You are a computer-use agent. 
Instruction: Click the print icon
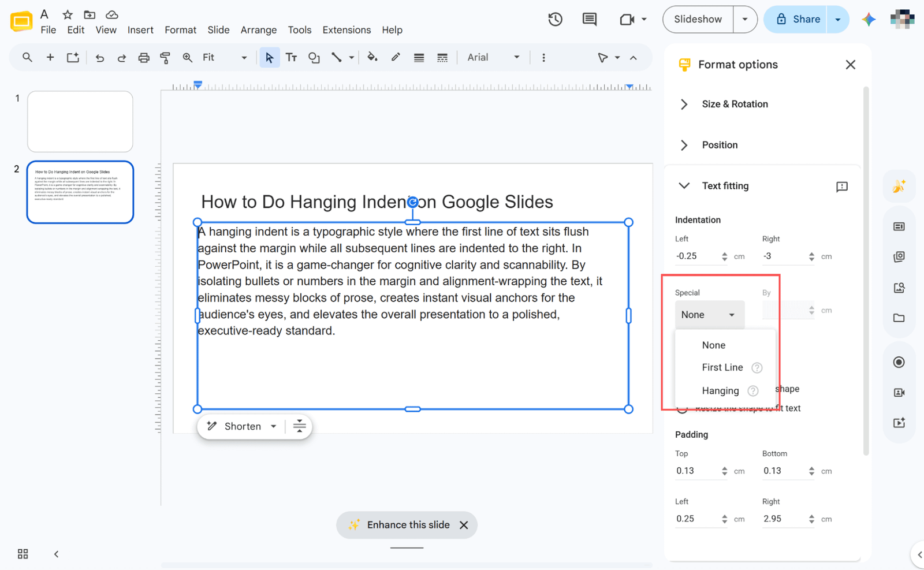click(x=143, y=58)
